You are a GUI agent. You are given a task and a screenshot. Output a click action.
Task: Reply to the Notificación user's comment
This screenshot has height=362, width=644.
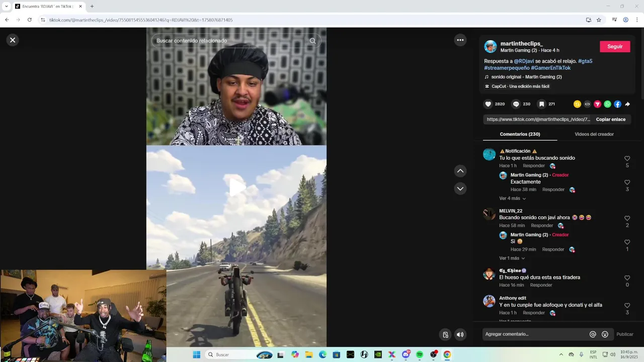click(534, 166)
